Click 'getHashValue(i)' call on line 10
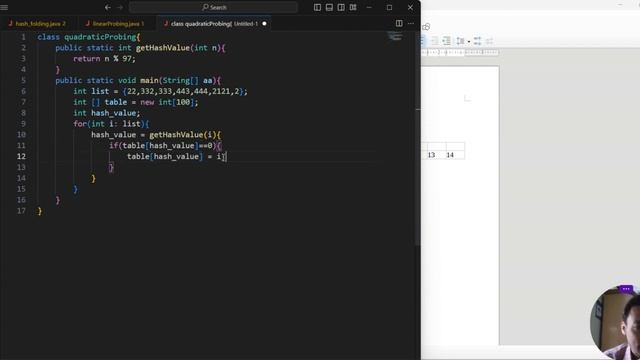This screenshot has height=360, width=640. coord(182,135)
